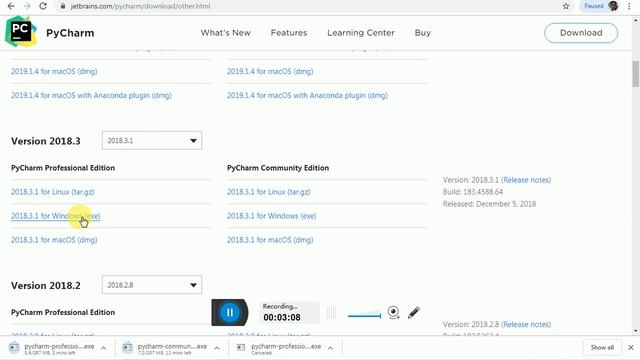Pause the screen recording
The width and height of the screenshot is (640, 360).
pos(229,313)
